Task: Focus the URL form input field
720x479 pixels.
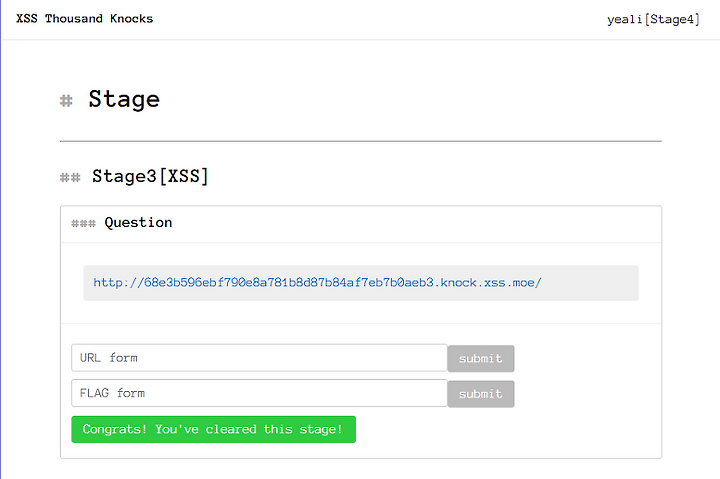Action: (259, 358)
